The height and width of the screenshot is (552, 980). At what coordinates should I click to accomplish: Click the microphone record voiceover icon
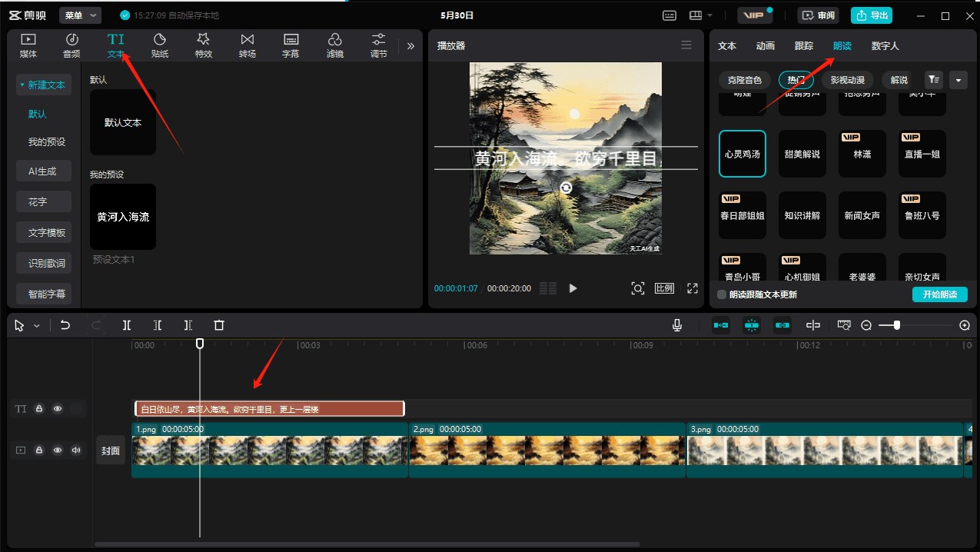pos(677,325)
